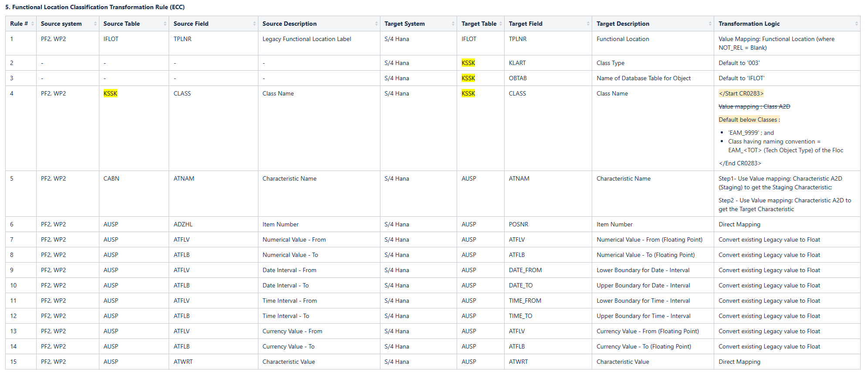Click the '</End CR0283>' closing tag text
This screenshot has width=868, height=376.
tap(739, 163)
